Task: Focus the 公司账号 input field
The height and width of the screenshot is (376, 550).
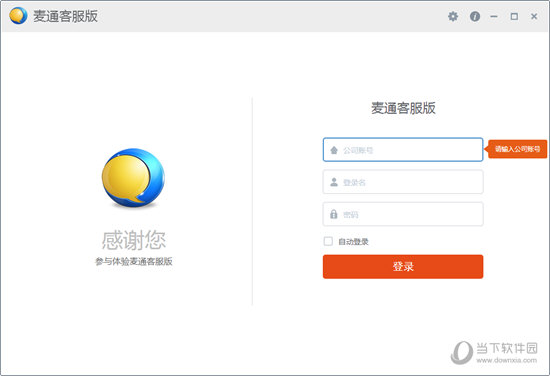Action: coord(403,150)
